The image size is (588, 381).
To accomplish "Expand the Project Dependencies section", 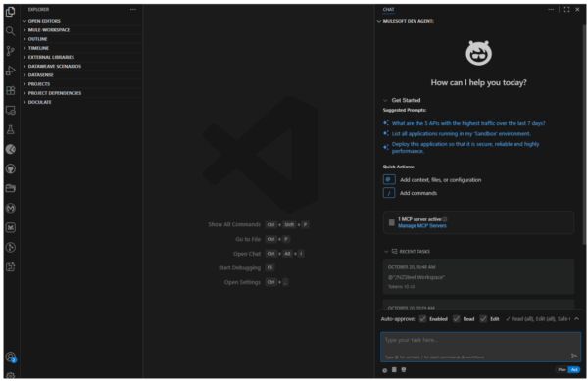I will coord(81,93).
